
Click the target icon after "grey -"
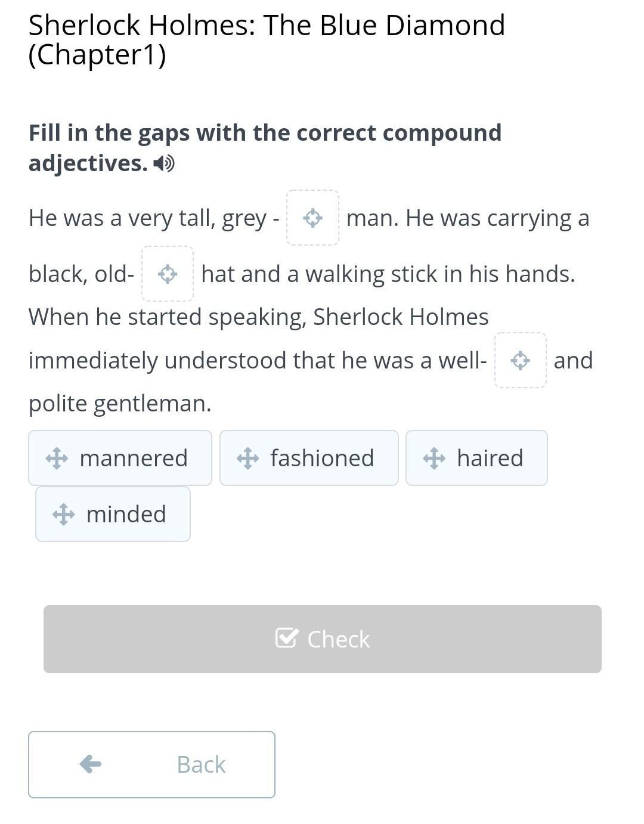coord(313,218)
